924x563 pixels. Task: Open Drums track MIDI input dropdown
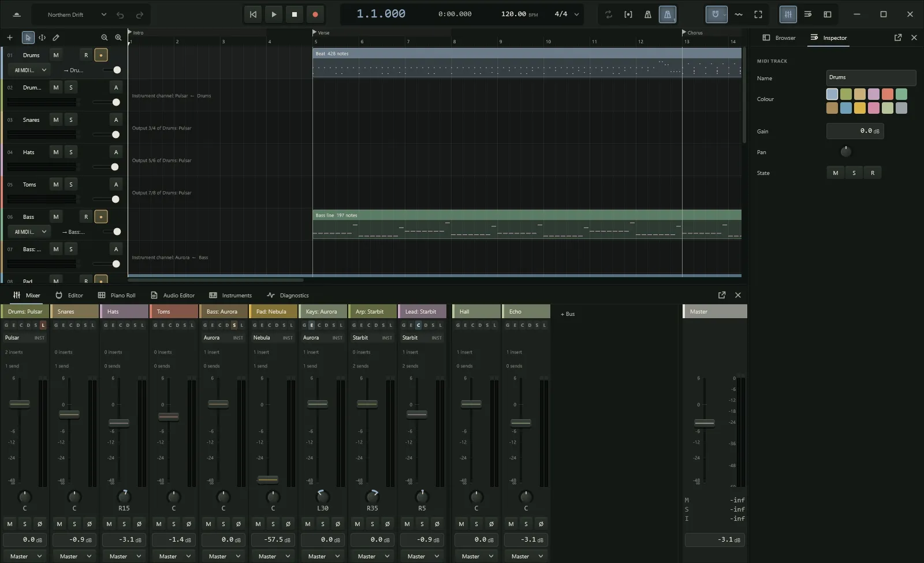tap(28, 70)
